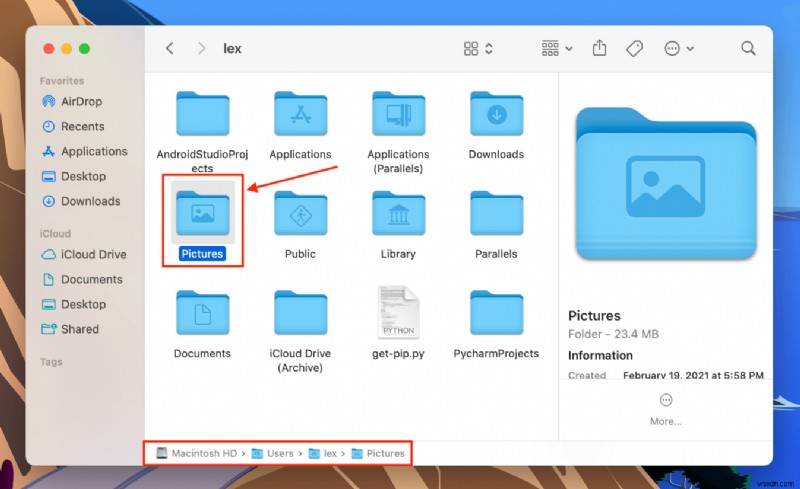
Task: Select the PycharmProjects folder icon
Action: [x=496, y=312]
